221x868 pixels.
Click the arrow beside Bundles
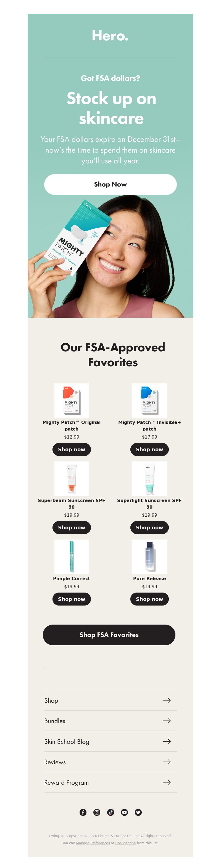tap(167, 721)
